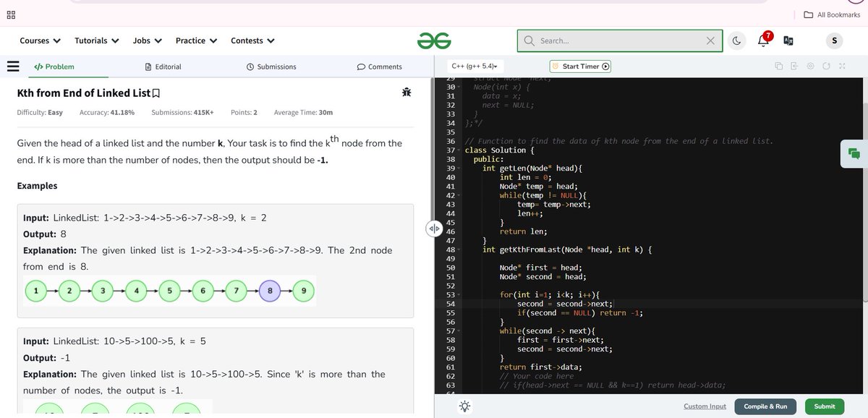Click 'Difficulty: Easy' label
Screen dimensions: 868x418
40,113
